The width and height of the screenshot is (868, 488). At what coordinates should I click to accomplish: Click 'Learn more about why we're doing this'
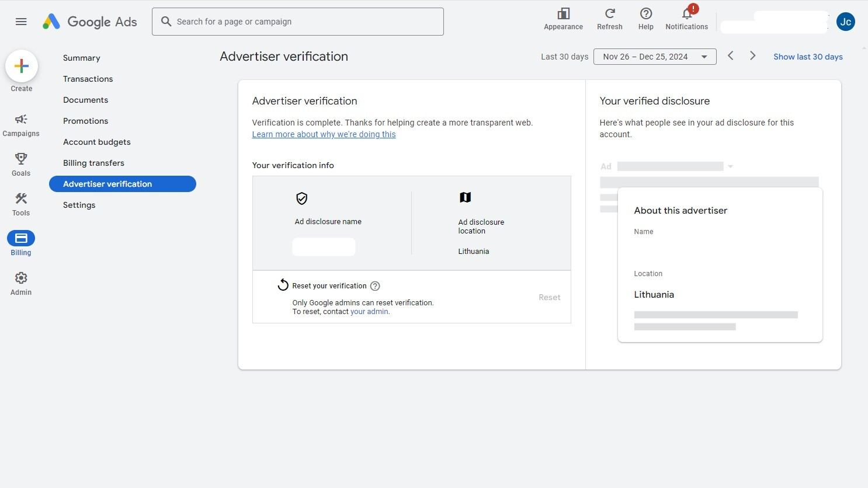(x=324, y=134)
